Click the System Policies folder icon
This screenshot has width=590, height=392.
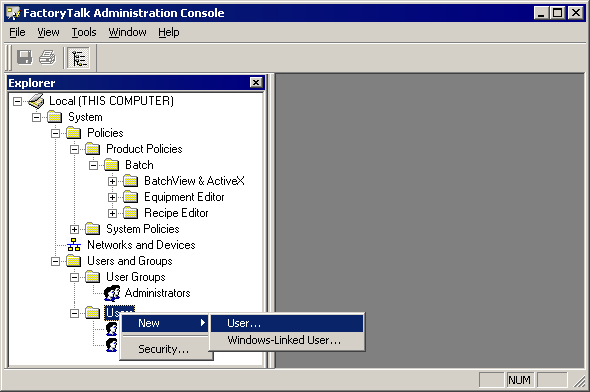tap(93, 229)
